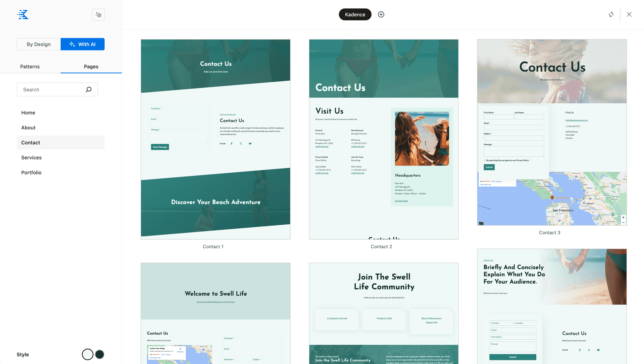The height and width of the screenshot is (364, 644).
Task: Click the search magnifier icon
Action: (x=88, y=89)
